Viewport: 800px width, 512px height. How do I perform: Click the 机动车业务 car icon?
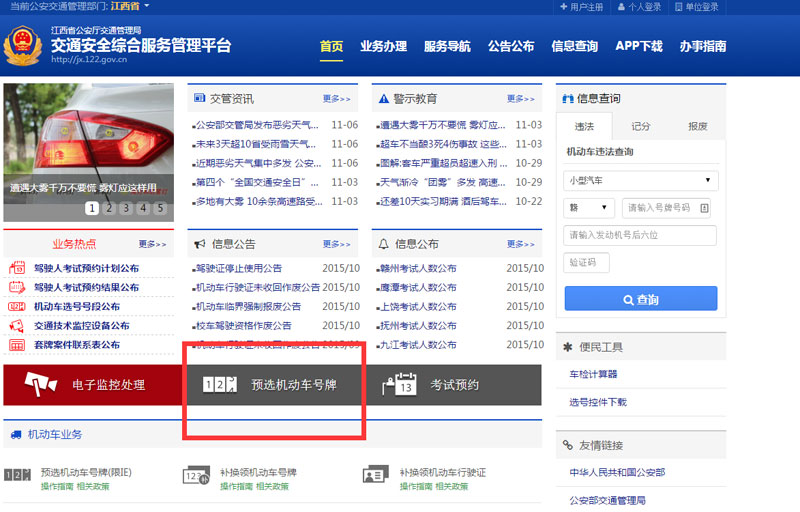16,434
